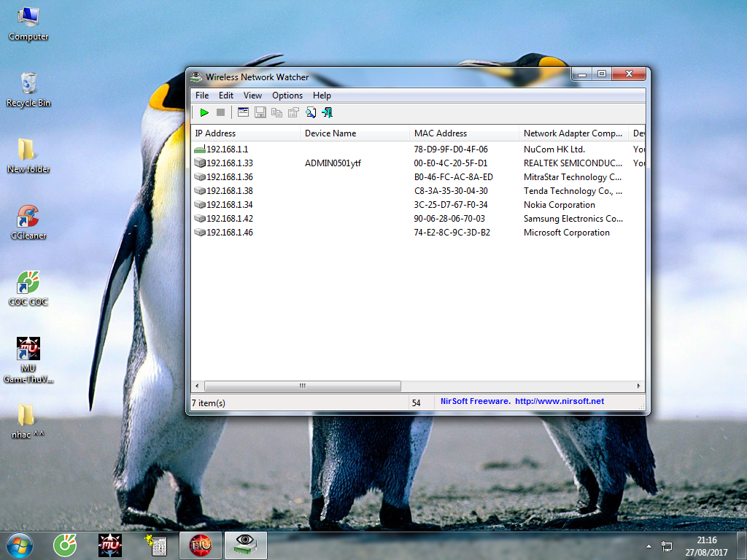This screenshot has width=747, height=560.
Task: Click MAC address B0-46-FC-AC-8A-ED
Action: point(453,177)
